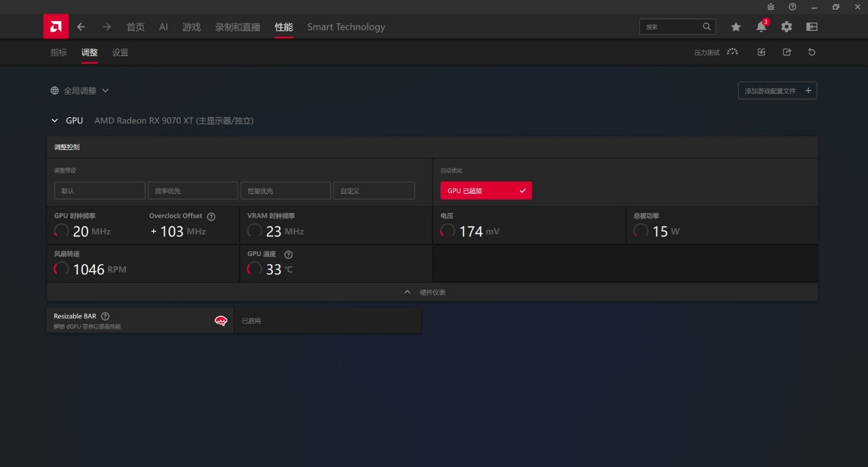
Task: Open the Smart Technology tab
Action: coord(346,27)
